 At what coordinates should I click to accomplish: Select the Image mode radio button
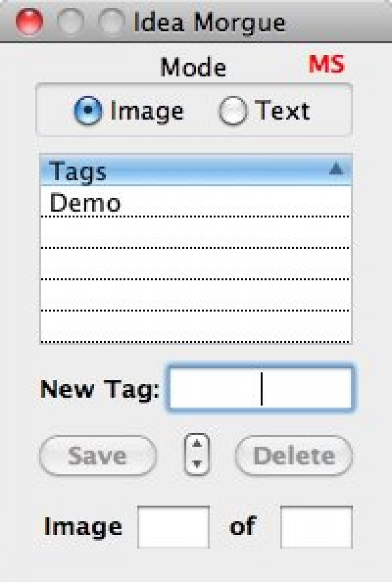point(88,112)
